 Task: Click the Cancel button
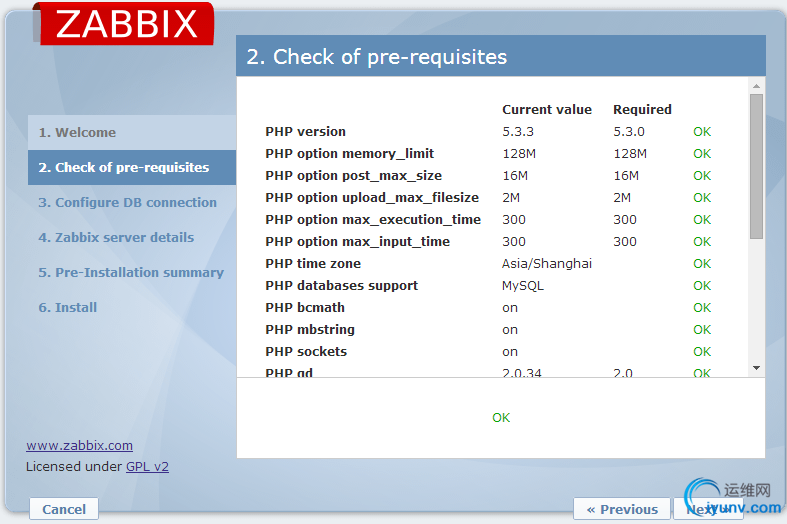tap(64, 509)
